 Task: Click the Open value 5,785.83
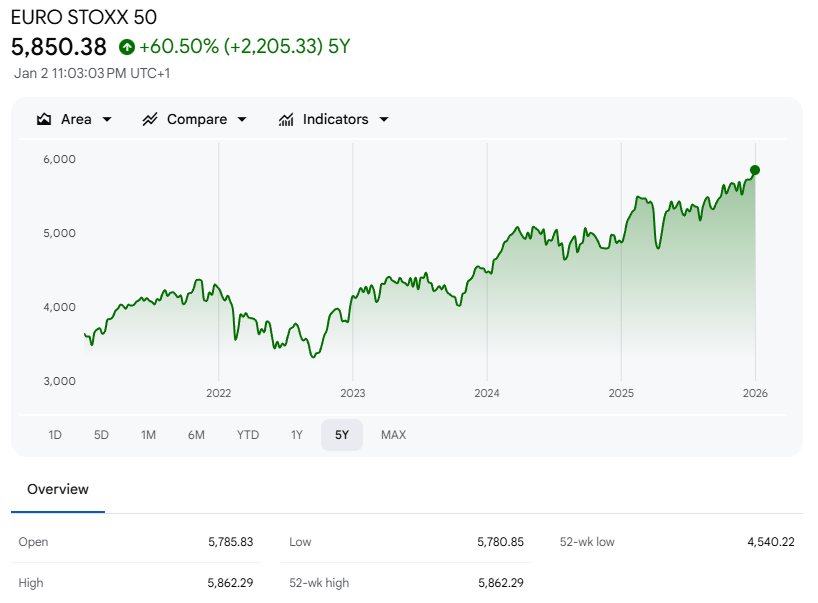pyautogui.click(x=231, y=542)
